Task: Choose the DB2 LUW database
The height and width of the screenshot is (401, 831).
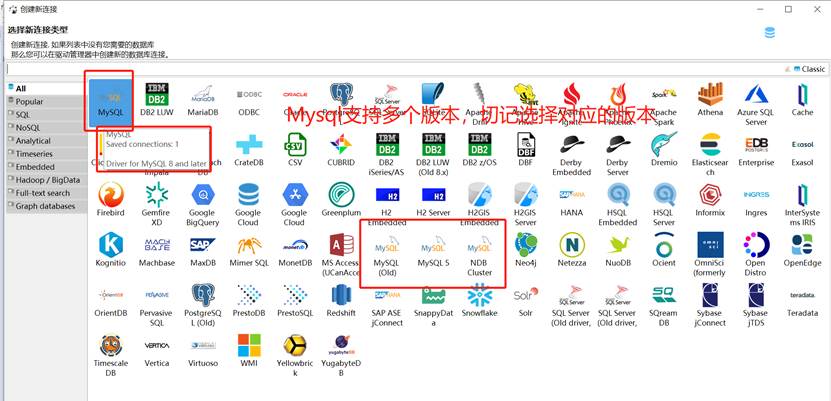Action: coord(157,100)
